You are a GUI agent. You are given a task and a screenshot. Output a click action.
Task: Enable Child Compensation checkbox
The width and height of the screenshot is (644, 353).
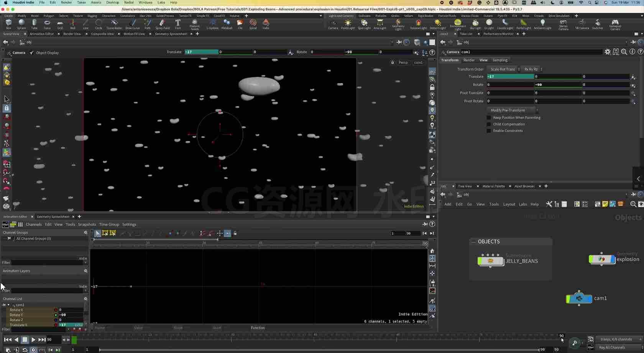[489, 124]
